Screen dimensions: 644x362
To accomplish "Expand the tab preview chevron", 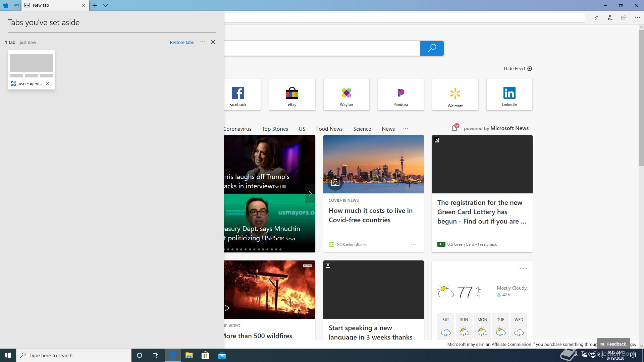I will (x=105, y=5).
